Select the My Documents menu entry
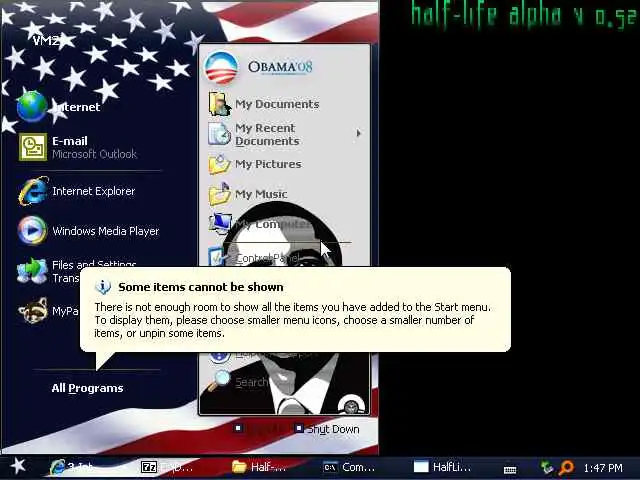 click(x=277, y=104)
